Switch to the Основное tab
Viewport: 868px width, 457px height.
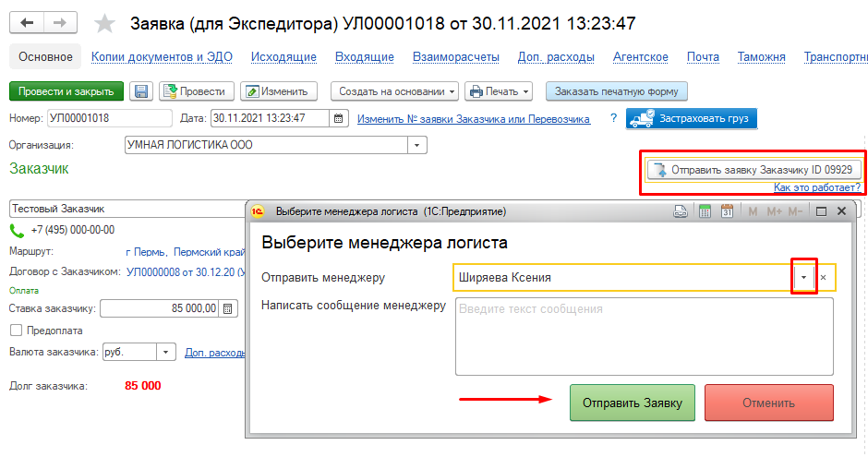(45, 57)
